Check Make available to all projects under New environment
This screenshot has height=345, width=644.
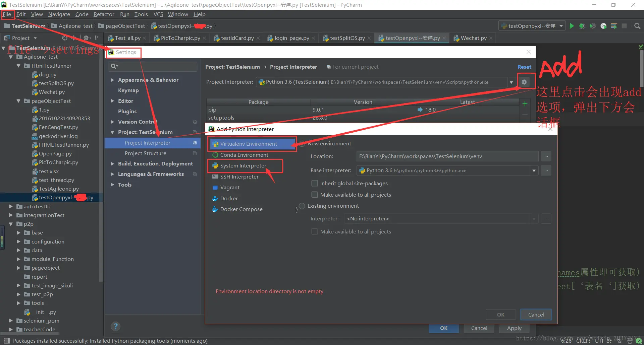coord(315,195)
